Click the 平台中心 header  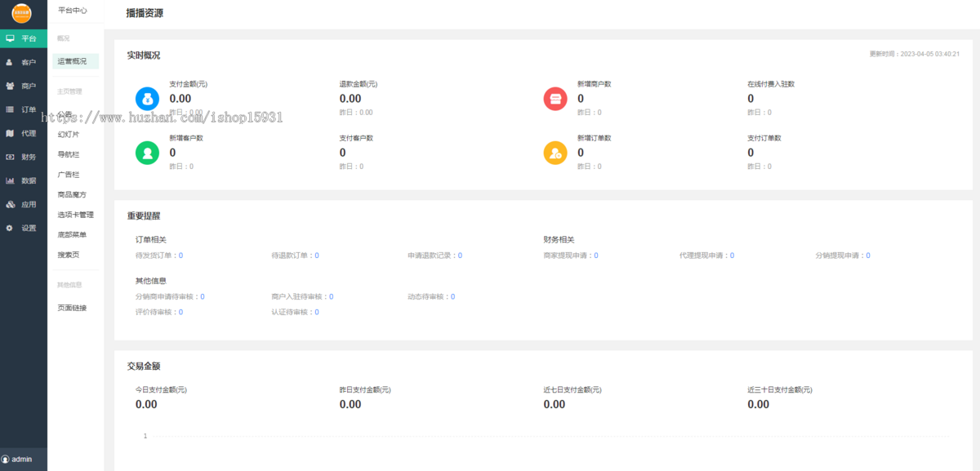click(x=73, y=10)
